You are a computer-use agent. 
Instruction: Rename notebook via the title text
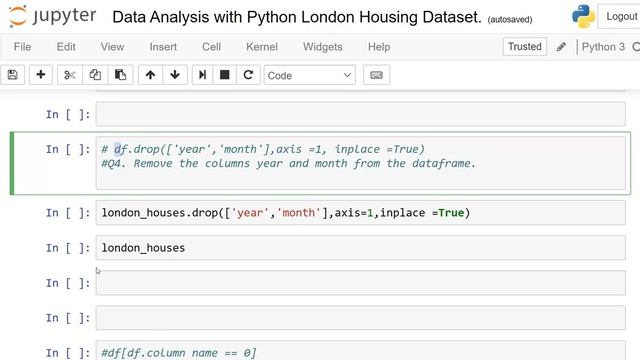click(x=297, y=17)
